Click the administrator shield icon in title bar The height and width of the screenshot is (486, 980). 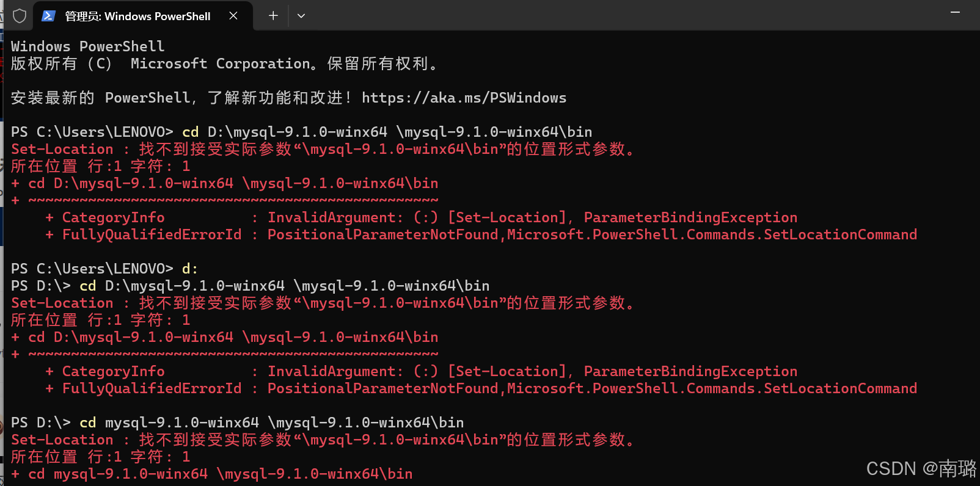(19, 15)
